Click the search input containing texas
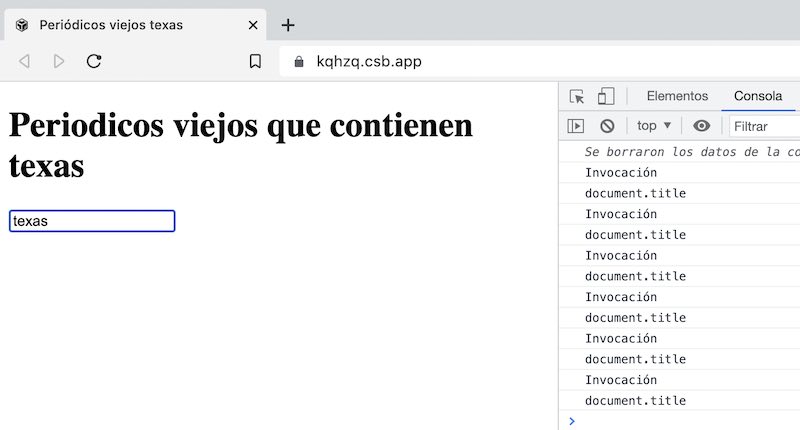Screen dimensions: 800x430 [x=92, y=221]
